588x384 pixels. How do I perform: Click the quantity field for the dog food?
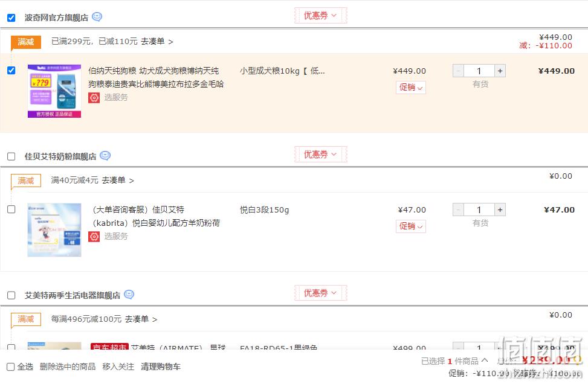point(479,71)
